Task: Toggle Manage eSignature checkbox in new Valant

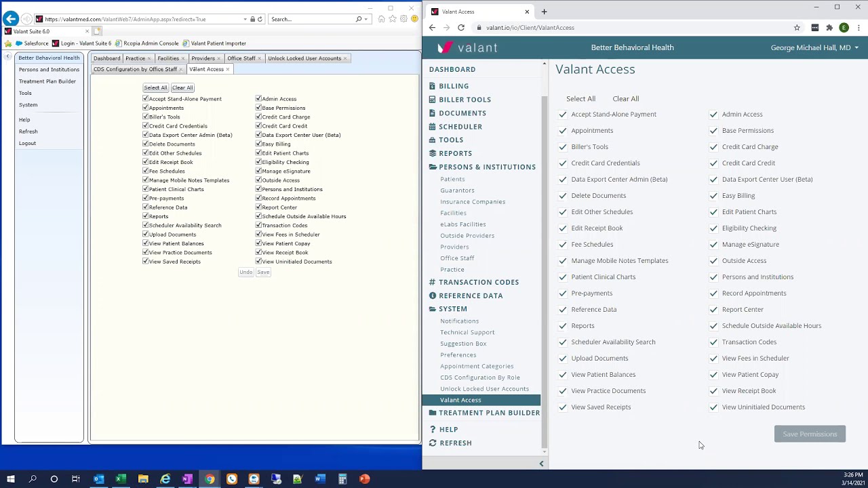Action: [713, 245]
